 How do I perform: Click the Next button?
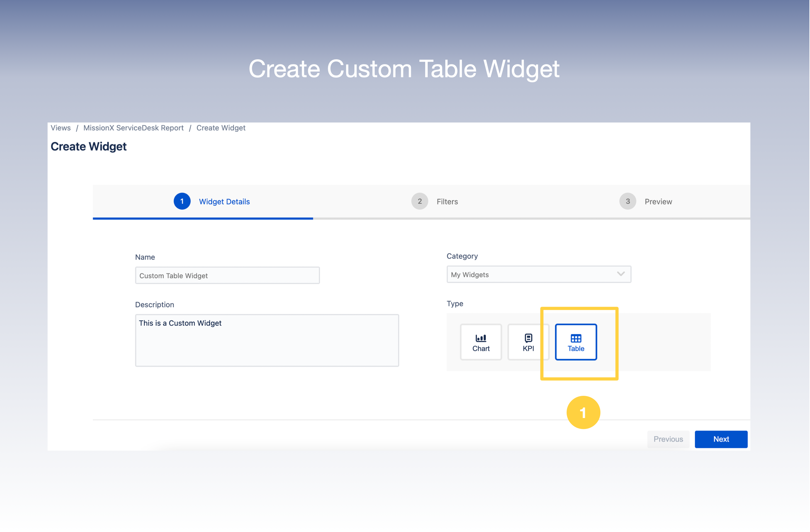coord(721,439)
